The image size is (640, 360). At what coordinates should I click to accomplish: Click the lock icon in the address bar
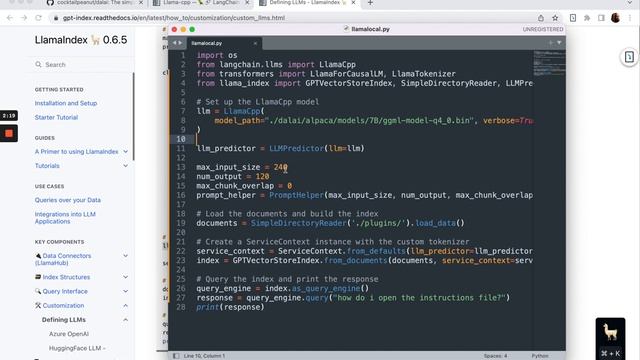(x=56, y=18)
